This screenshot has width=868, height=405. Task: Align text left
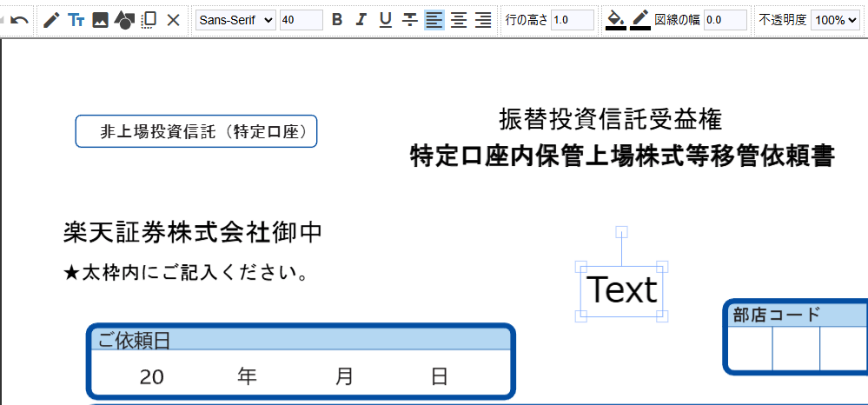434,20
